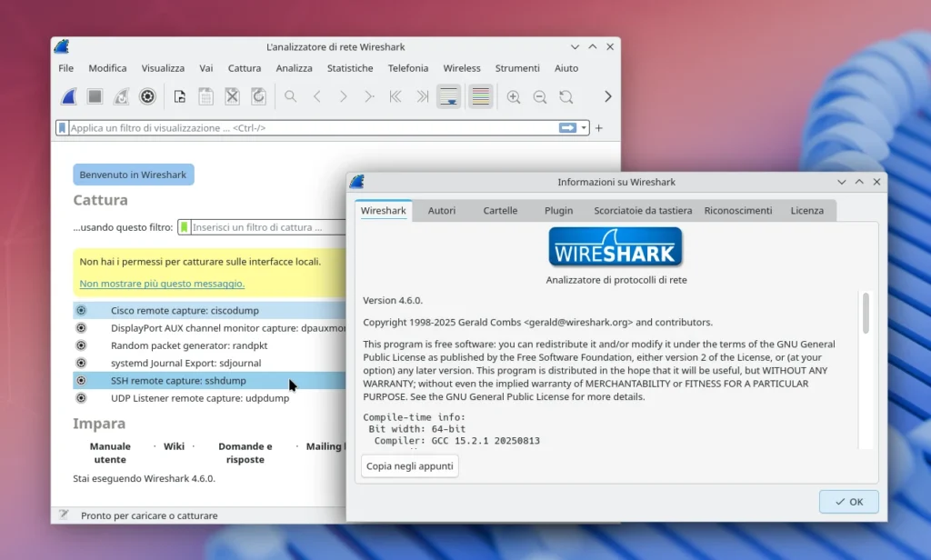Open the filter history dropdown arrow

585,127
